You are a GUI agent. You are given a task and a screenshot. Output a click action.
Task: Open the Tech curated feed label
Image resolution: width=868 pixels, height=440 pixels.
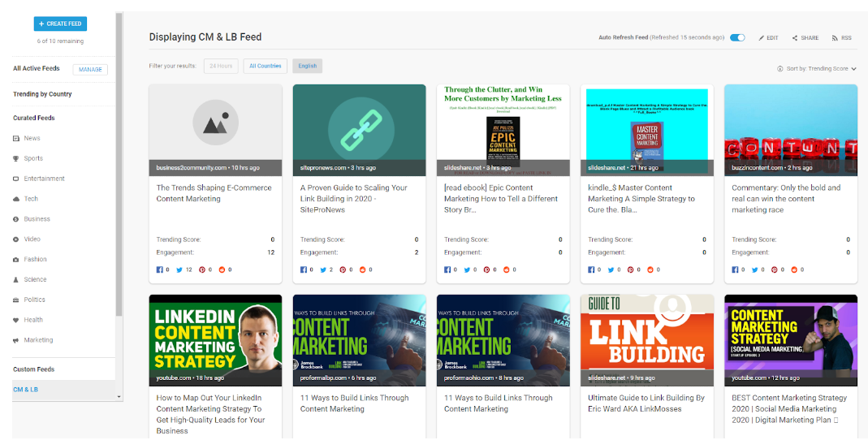click(x=31, y=199)
